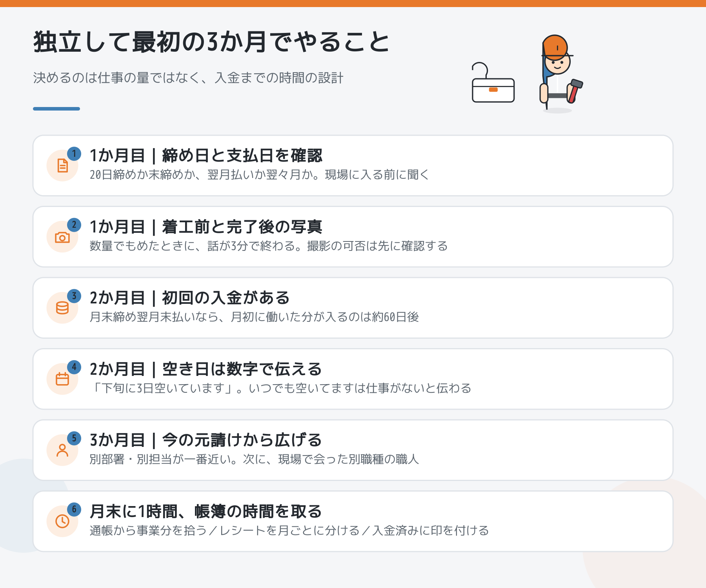Click the blue number 3 badge

74,296
